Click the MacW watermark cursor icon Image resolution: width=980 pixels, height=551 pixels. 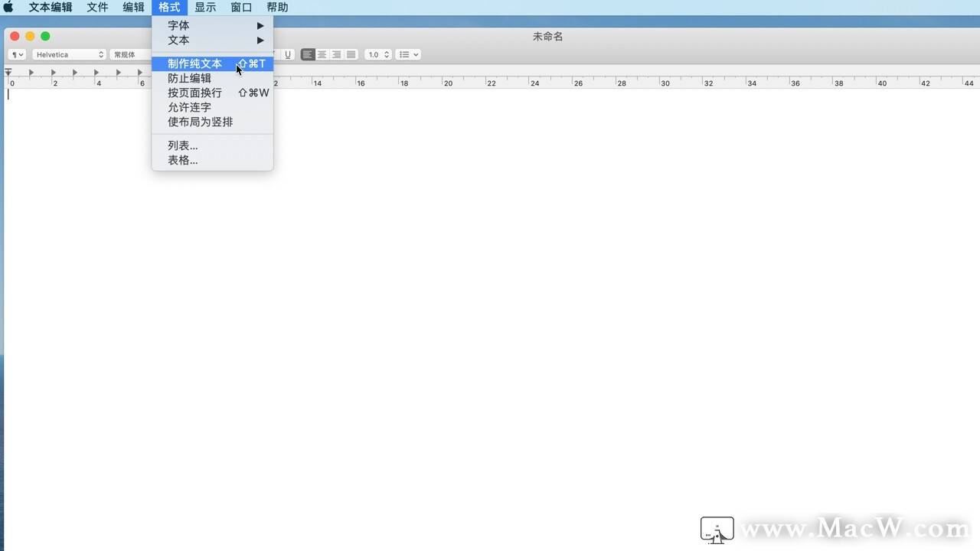coord(717,529)
